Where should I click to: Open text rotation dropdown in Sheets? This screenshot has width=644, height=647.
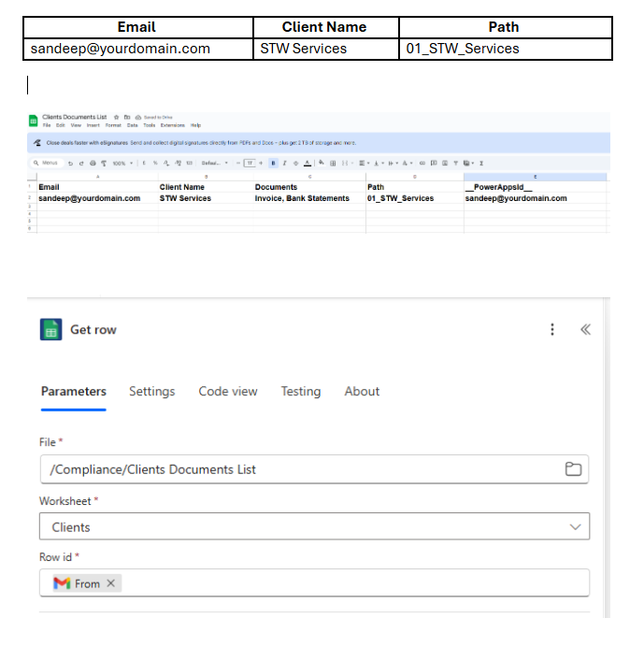pos(408,164)
